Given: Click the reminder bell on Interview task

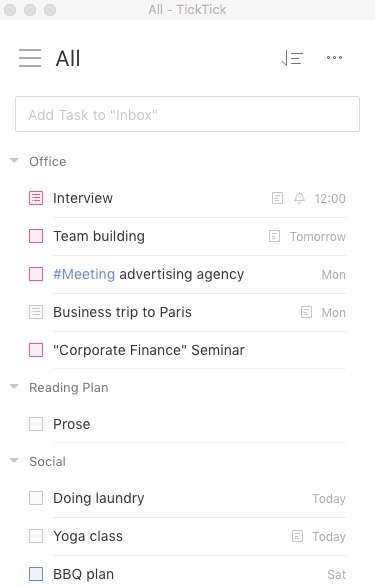Looking at the screenshot, I should click(x=299, y=198).
